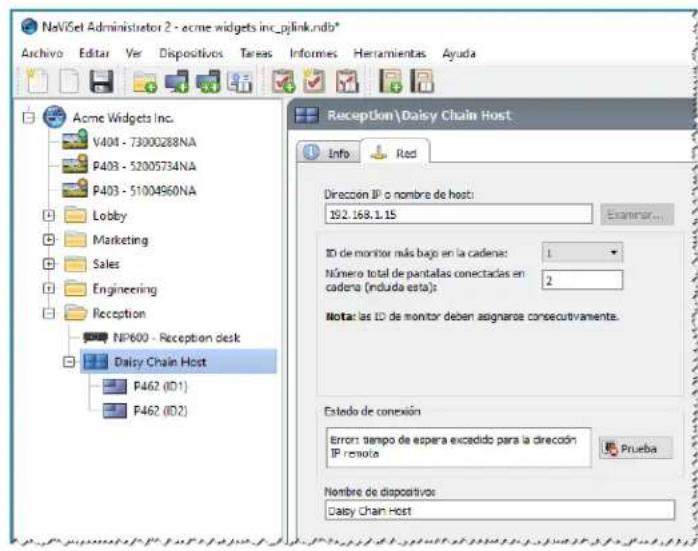Image resolution: width=698 pixels, height=551 pixels.
Task: Click the Nombre de dispositivo field
Action: tap(499, 510)
